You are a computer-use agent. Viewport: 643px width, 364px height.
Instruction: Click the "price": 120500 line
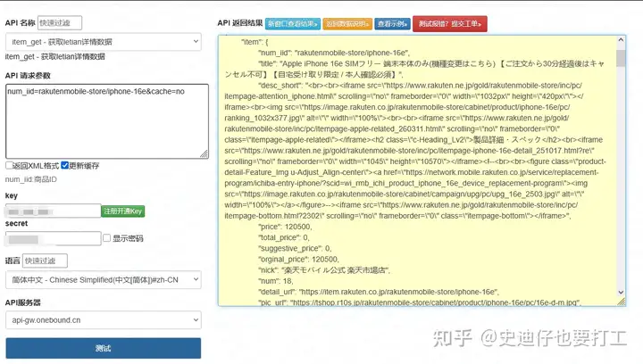285,227
